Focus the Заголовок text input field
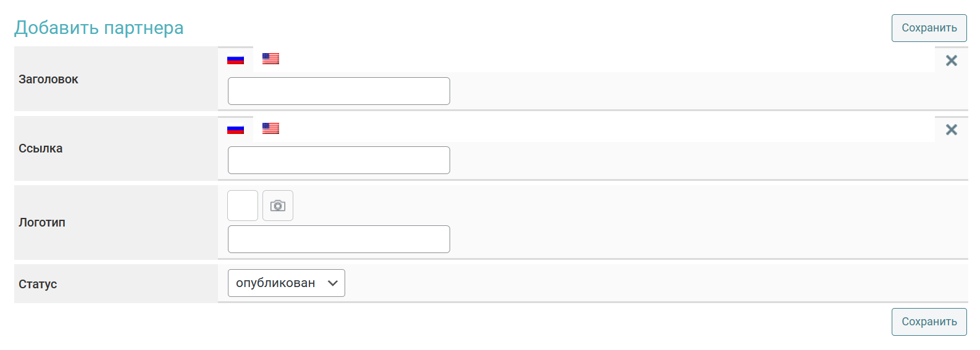Image resolution: width=980 pixels, height=350 pixels. 338,91
